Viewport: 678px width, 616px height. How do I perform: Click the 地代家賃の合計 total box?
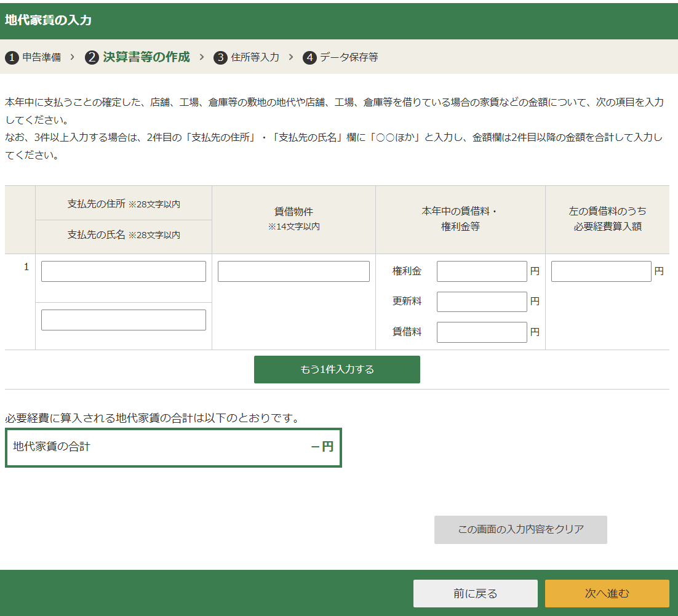173,447
